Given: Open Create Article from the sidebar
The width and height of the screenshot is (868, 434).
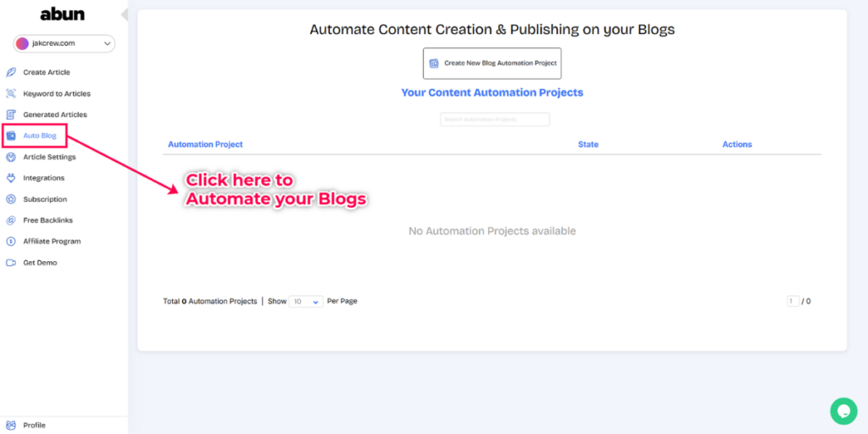Looking at the screenshot, I should point(47,73).
